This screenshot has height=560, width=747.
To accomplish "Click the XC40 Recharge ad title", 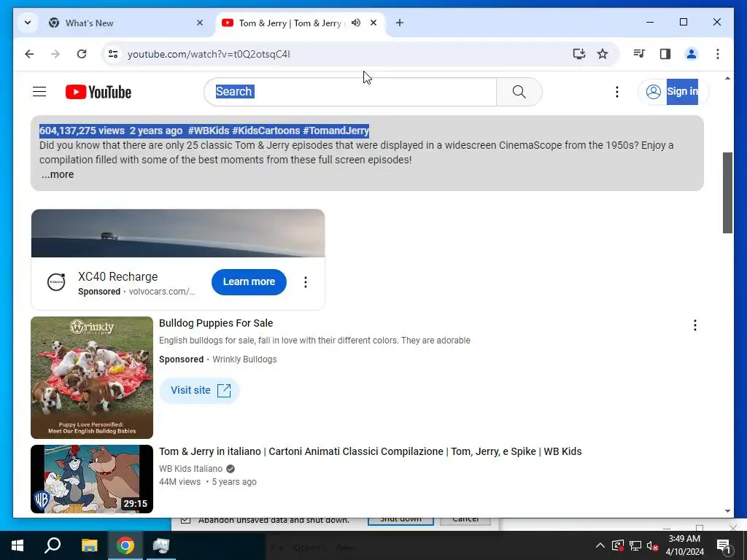I will coord(117,276).
